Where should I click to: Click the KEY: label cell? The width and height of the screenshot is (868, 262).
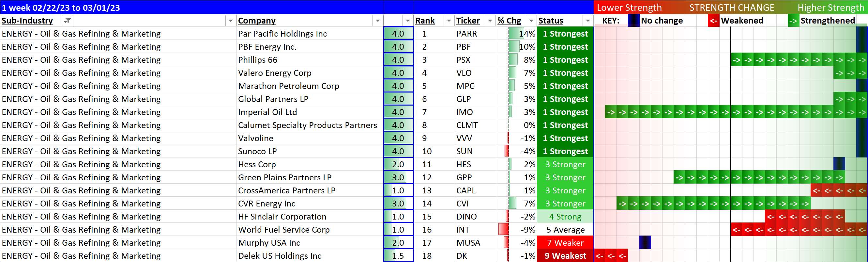pos(611,21)
